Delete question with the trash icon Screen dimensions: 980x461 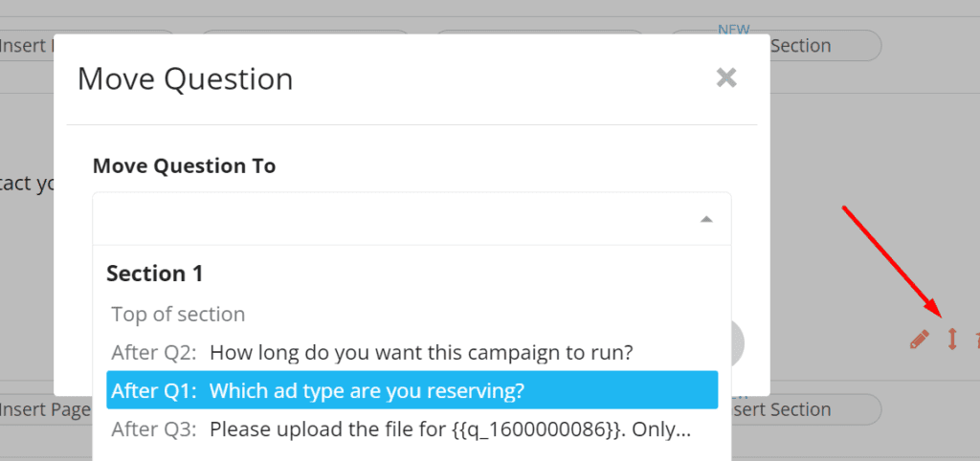coord(977,340)
